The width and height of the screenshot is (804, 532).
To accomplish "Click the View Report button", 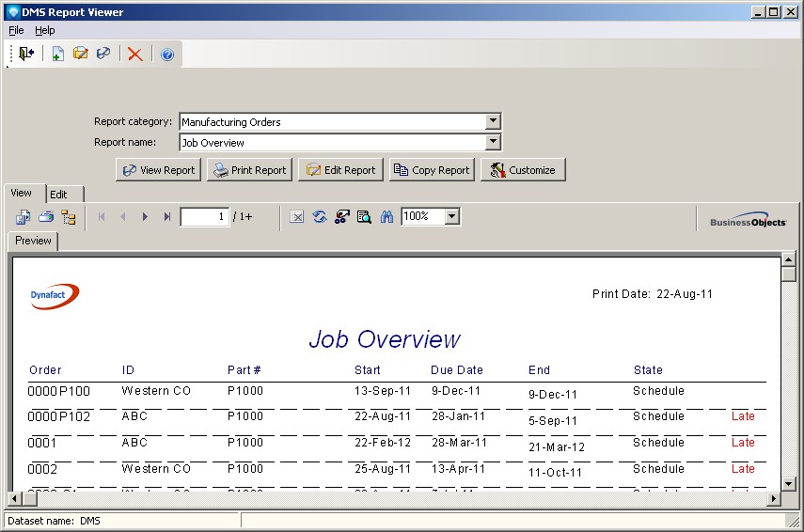I will click(158, 170).
